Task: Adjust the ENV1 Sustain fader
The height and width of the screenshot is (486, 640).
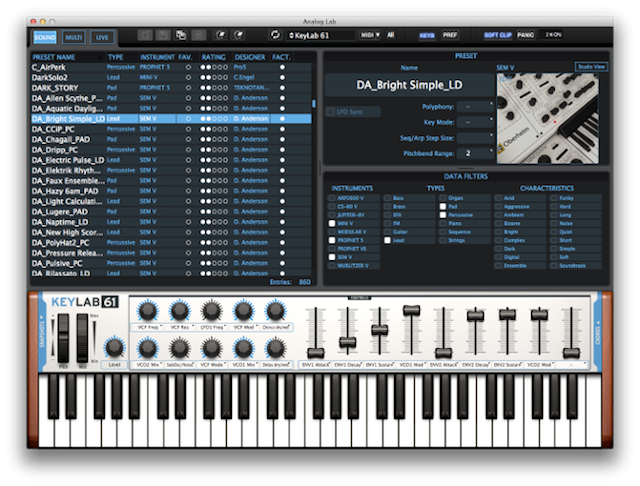Action: [380, 330]
